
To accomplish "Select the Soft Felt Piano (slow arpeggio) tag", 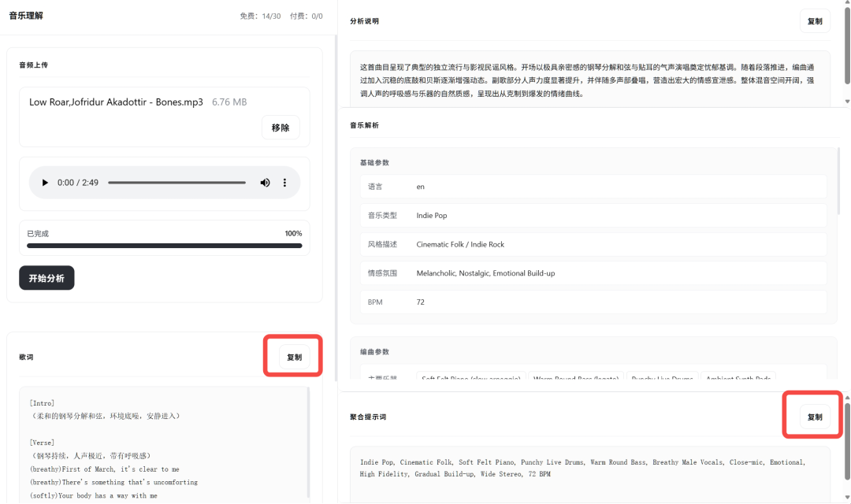I will tap(470, 376).
